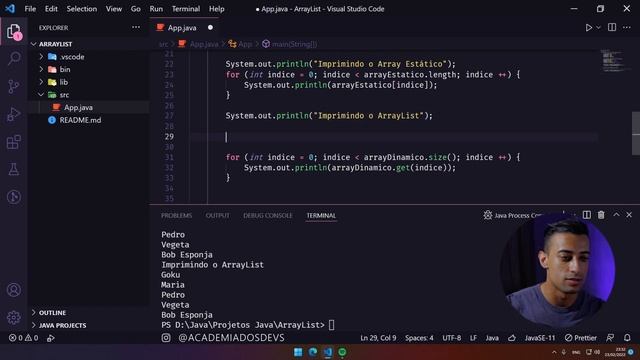Click the App breadcrumb class segment
This screenshot has width=640, height=360.
(x=241, y=44)
